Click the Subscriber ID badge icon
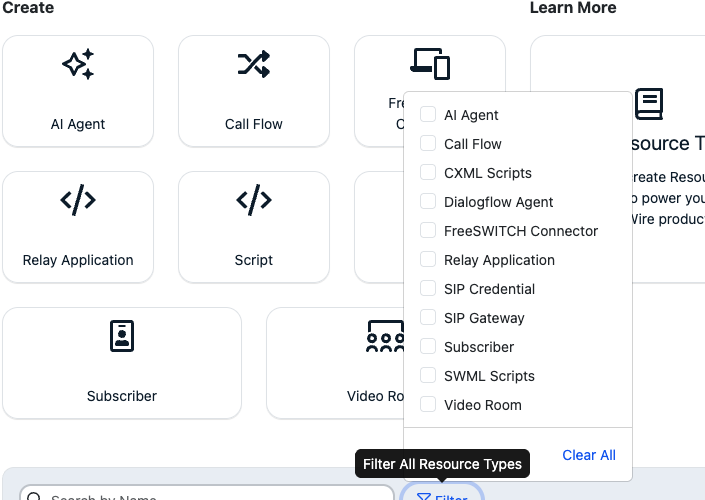705x500 pixels. click(x=121, y=336)
